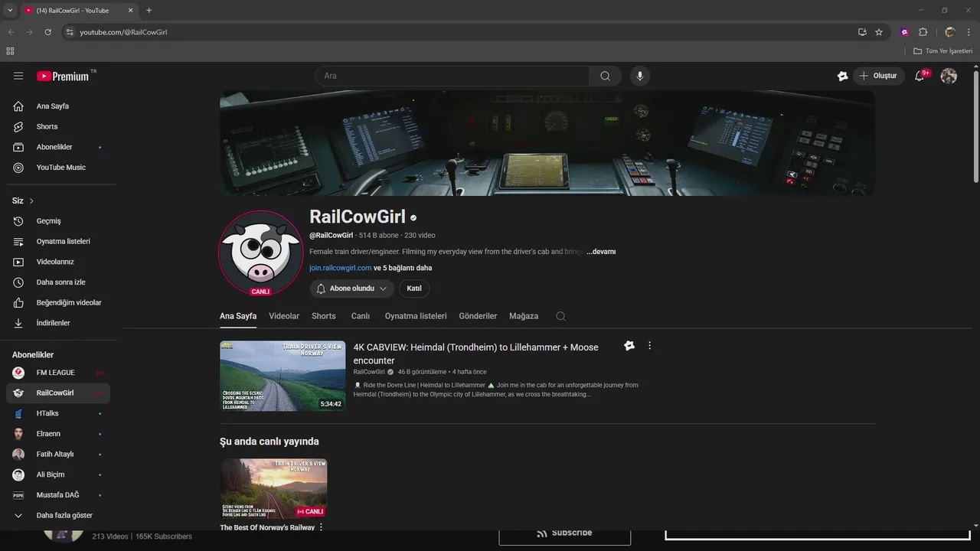Open the YouTube hamburger guide menu
The image size is (980, 551).
coord(18,76)
